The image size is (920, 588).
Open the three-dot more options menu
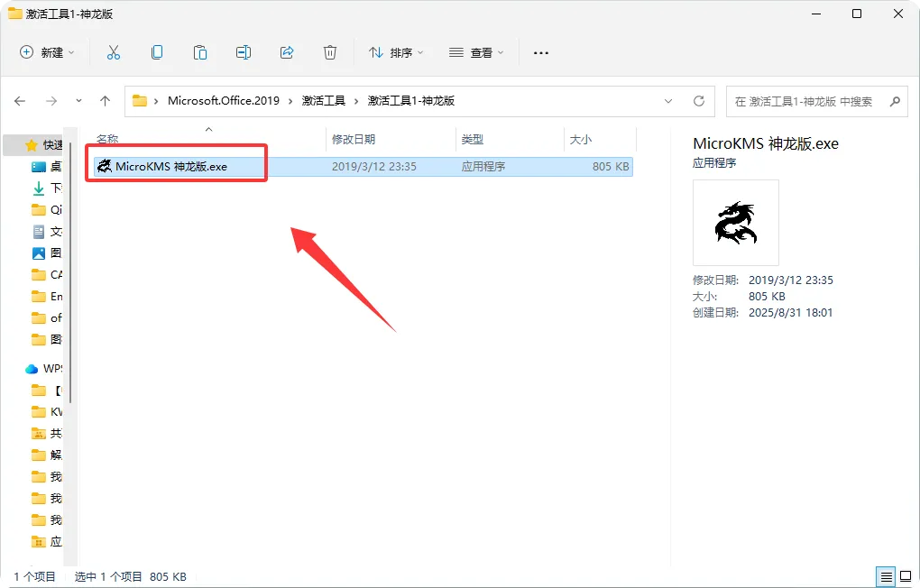[541, 53]
